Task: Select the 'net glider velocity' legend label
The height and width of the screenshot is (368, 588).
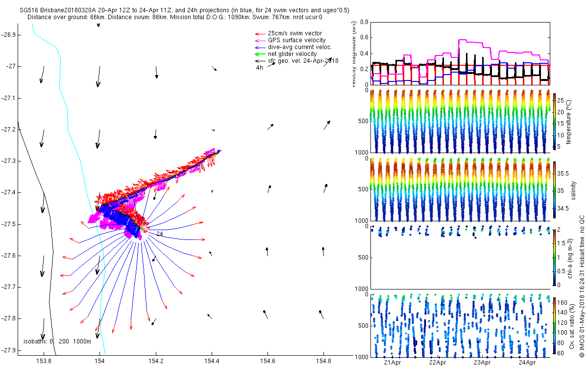Action: (x=292, y=54)
